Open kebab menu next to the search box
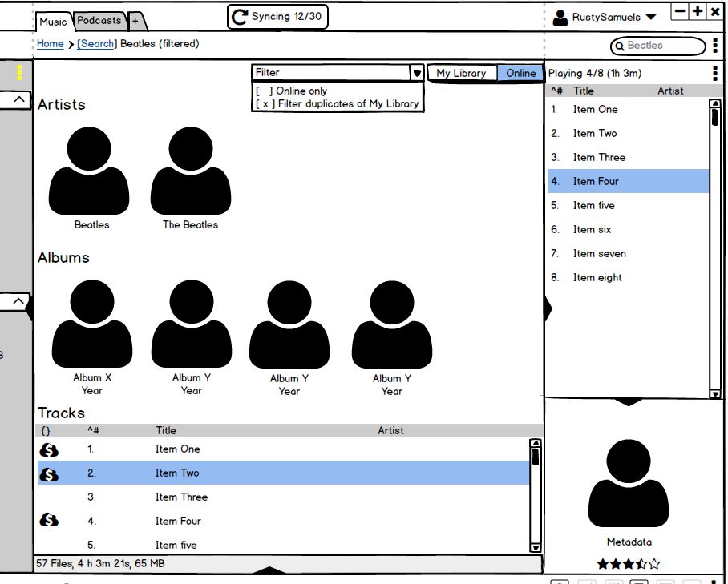The height and width of the screenshot is (584, 728). 715,46
